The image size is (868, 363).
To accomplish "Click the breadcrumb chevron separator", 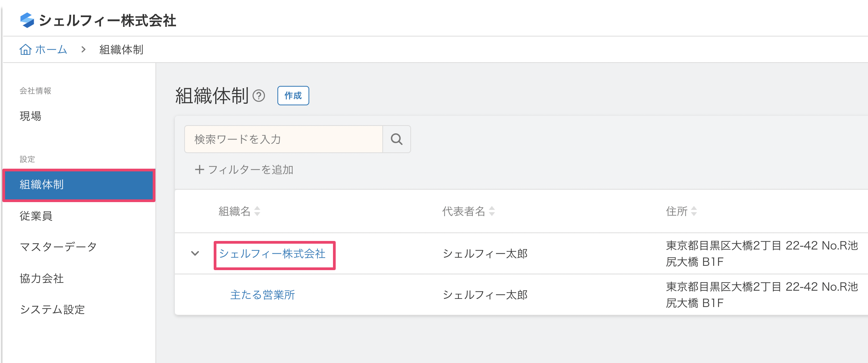I will click(x=83, y=49).
